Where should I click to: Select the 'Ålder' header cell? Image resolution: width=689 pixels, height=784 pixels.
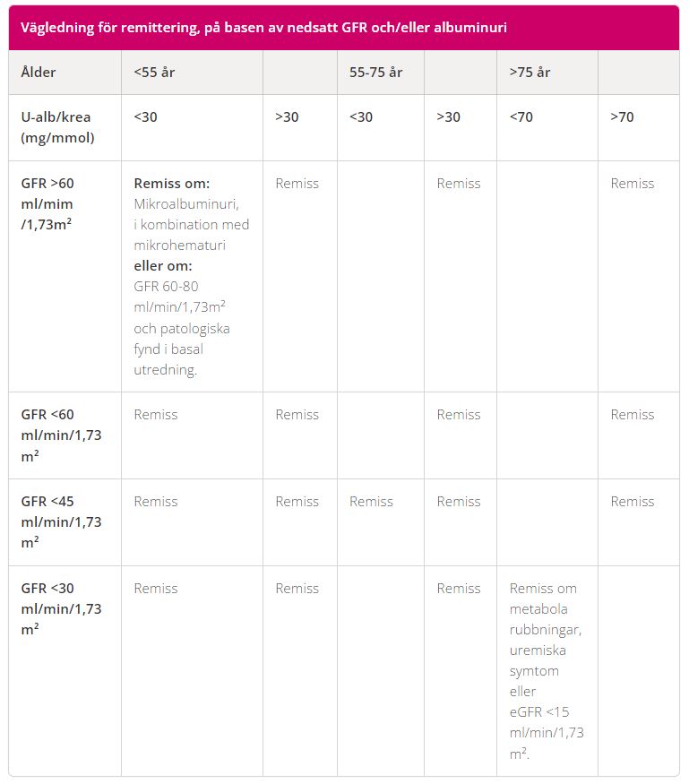(38, 73)
